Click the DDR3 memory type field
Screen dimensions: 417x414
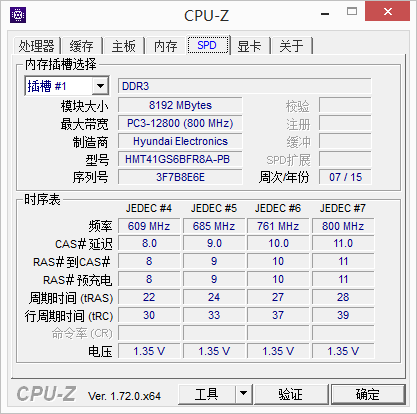pos(244,86)
